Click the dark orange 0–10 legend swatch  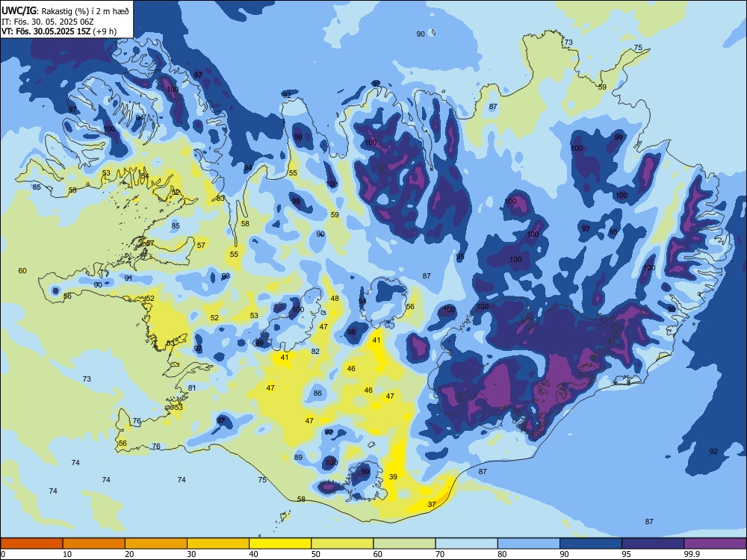click(x=31, y=544)
